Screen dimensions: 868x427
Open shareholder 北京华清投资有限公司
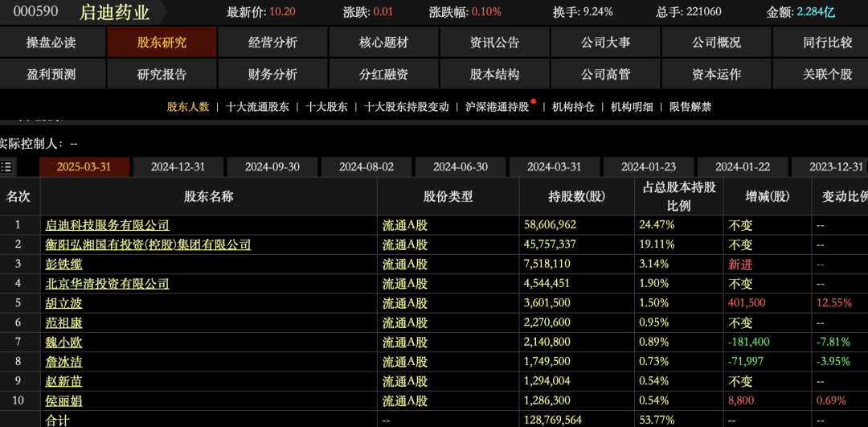click(x=108, y=284)
